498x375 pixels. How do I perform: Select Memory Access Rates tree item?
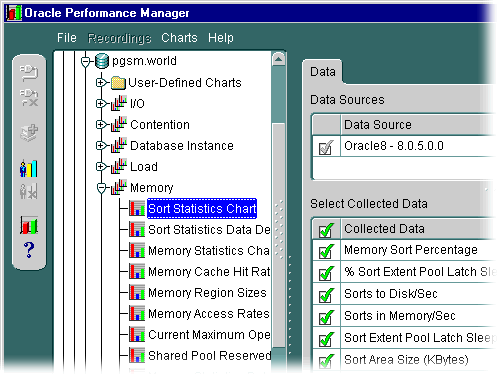(208, 314)
